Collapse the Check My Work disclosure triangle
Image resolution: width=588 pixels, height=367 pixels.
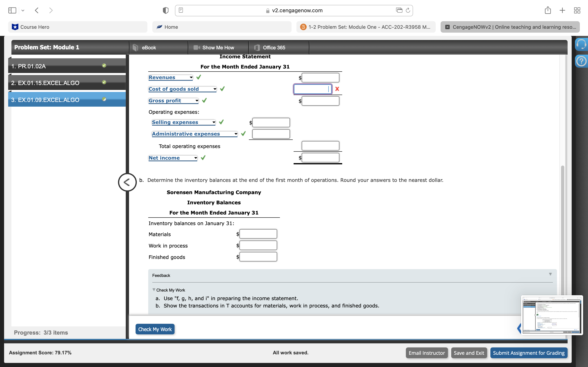point(154,290)
